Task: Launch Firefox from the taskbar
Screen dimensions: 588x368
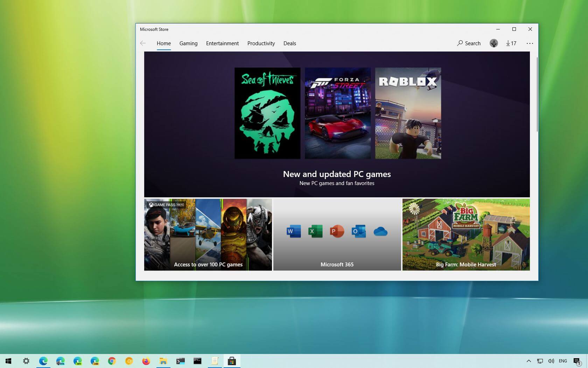Action: pos(146,361)
